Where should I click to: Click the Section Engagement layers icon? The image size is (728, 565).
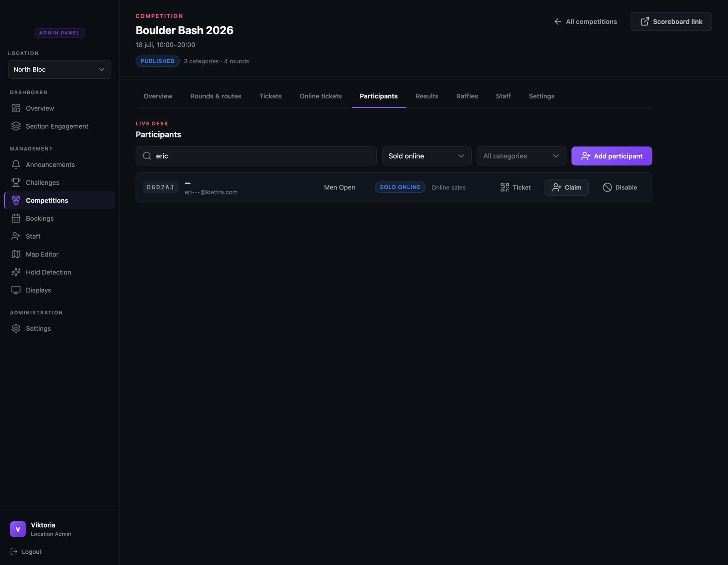click(x=16, y=126)
